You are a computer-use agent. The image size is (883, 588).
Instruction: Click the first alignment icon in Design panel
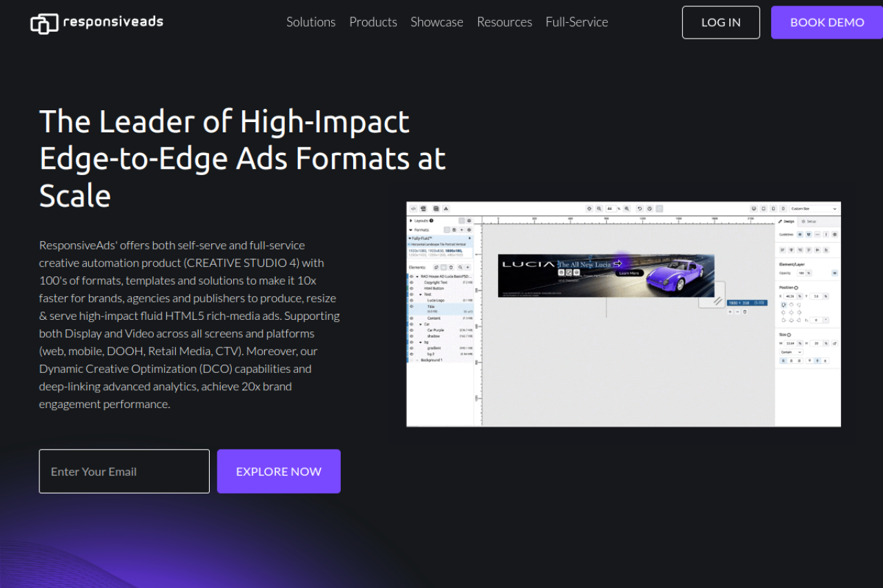pyautogui.click(x=783, y=250)
